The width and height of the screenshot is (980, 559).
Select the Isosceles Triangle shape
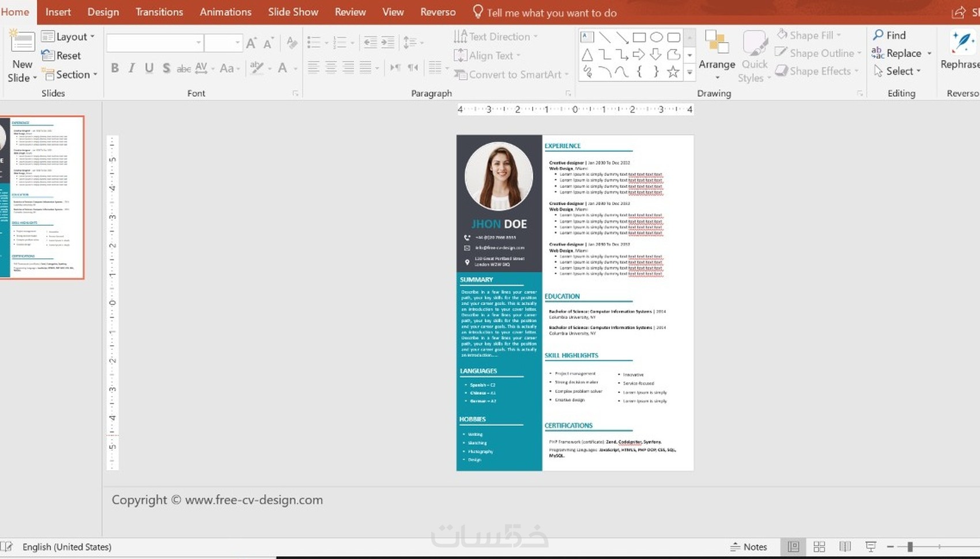(587, 55)
